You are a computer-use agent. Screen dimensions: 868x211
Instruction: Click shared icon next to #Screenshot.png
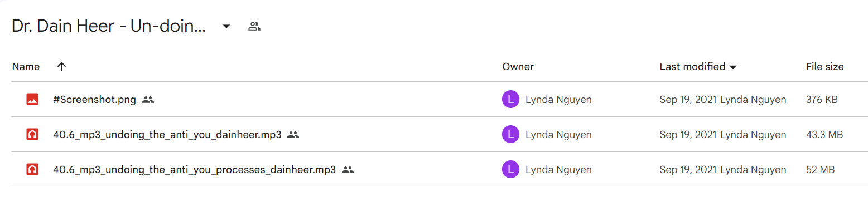(x=148, y=100)
